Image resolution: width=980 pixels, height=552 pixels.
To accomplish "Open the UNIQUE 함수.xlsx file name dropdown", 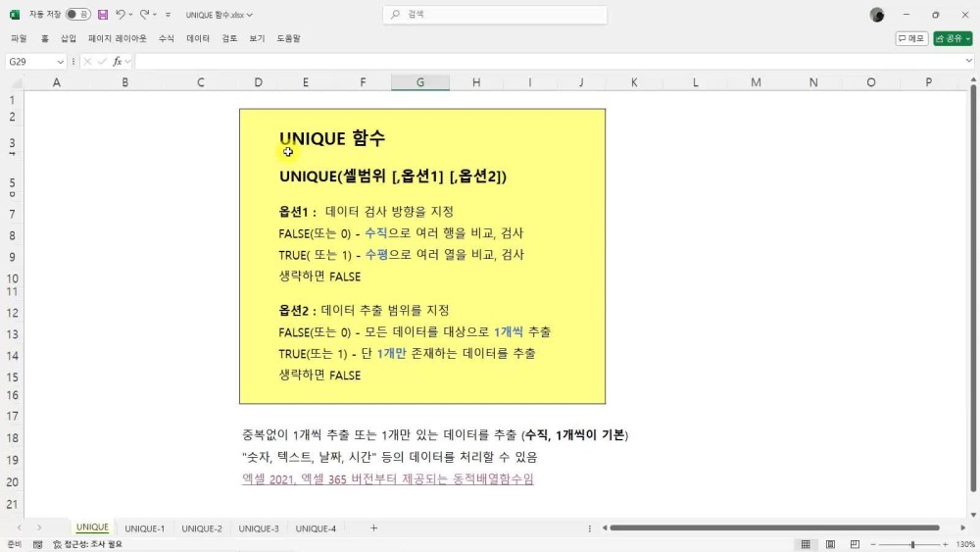I will point(220,15).
